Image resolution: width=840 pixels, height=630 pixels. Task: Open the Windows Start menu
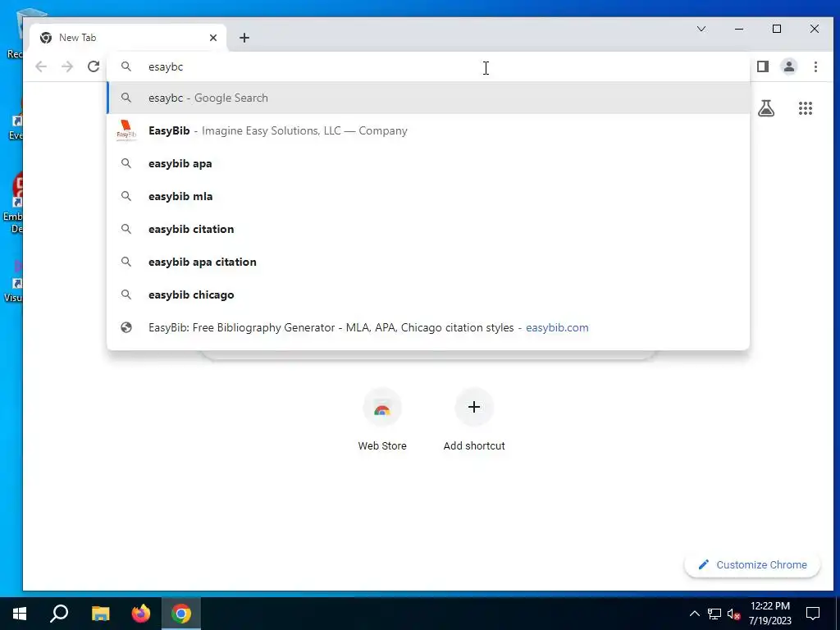20,614
